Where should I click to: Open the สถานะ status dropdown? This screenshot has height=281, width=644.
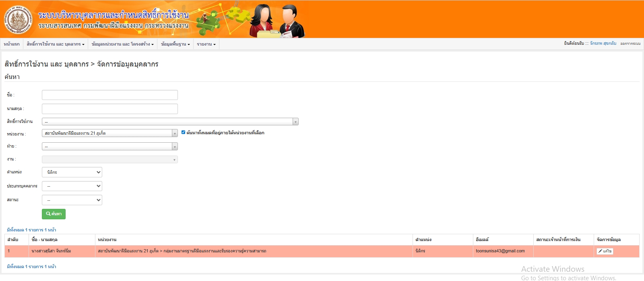click(x=72, y=200)
